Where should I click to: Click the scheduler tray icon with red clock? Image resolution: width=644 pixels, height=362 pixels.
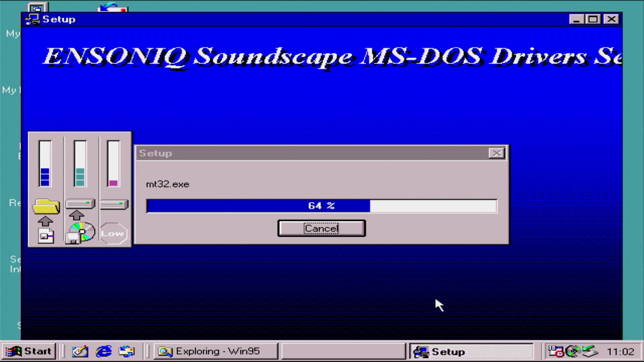[555, 351]
